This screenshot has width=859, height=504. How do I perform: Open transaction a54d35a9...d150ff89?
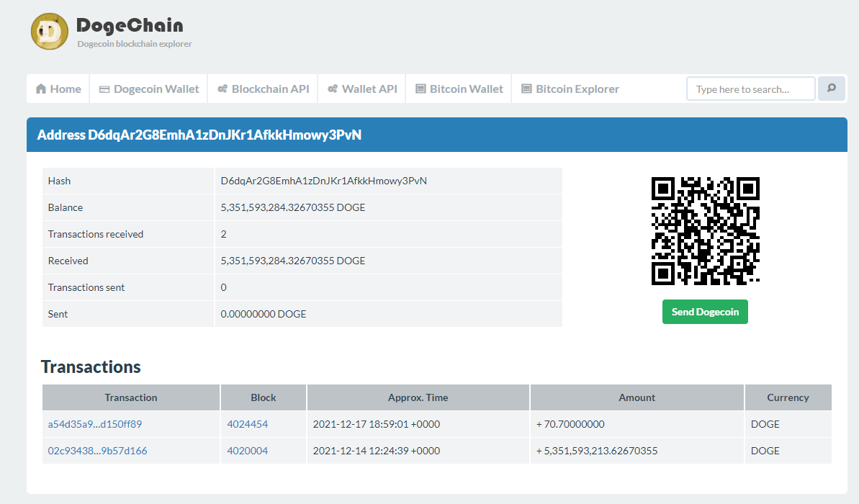click(x=95, y=424)
